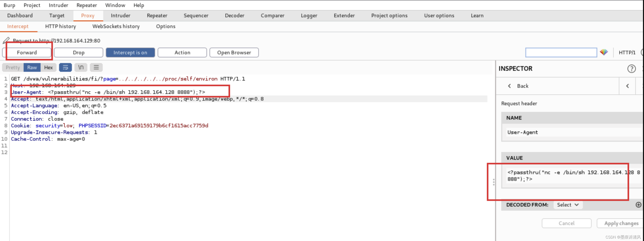Switch the editor to Raw view
The image size is (644, 241).
click(32, 67)
